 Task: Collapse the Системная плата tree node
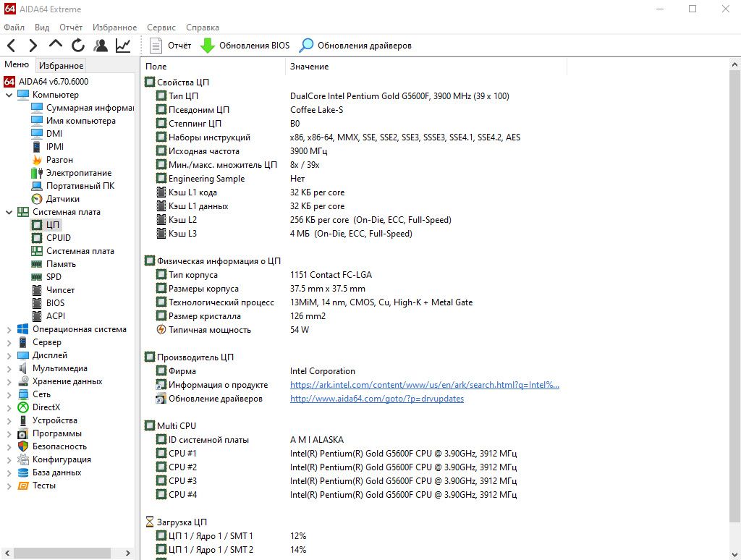click(9, 212)
